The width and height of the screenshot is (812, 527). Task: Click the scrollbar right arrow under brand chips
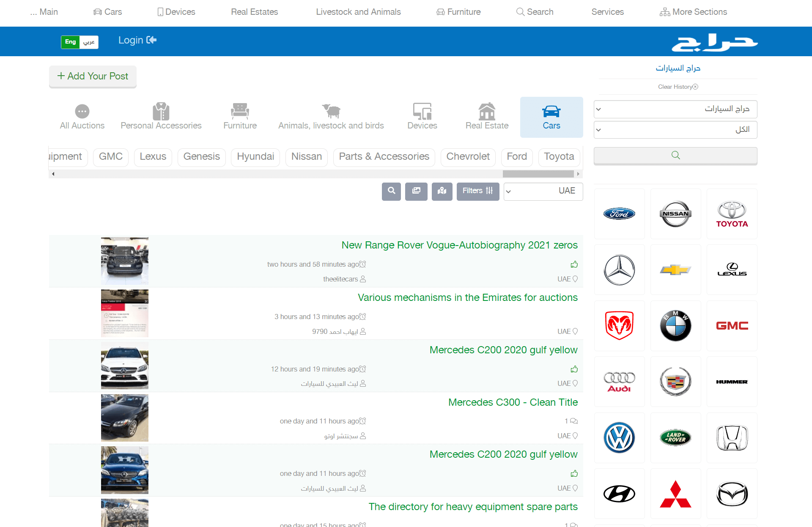tap(578, 174)
